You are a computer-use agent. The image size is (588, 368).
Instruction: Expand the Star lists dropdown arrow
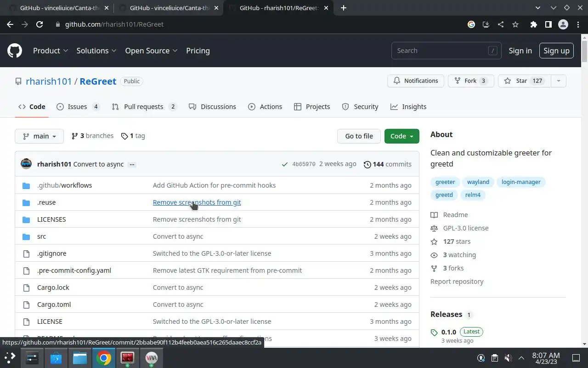click(x=559, y=81)
